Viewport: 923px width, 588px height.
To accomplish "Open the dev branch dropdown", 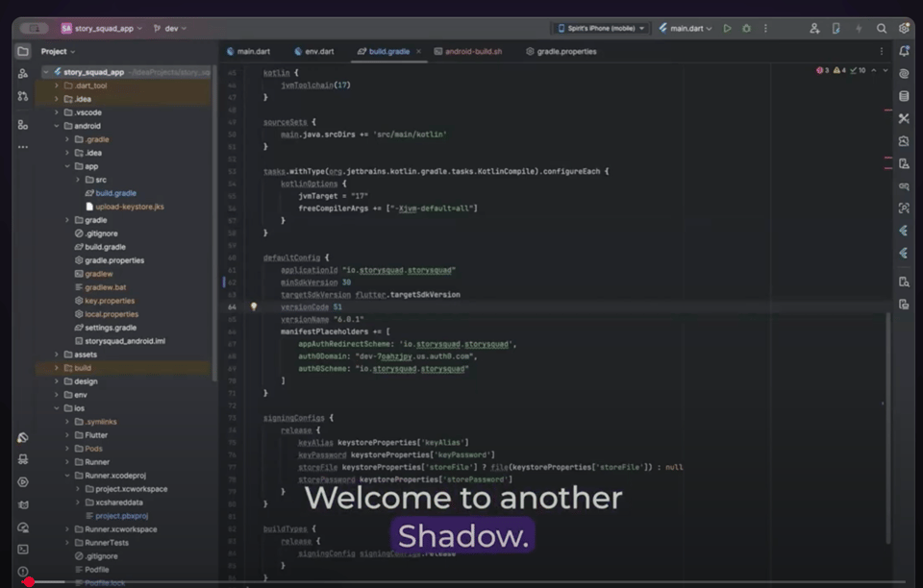I will pos(171,29).
